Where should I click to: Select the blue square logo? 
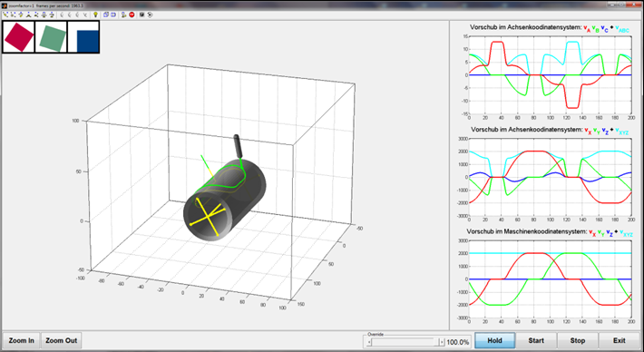83,37
